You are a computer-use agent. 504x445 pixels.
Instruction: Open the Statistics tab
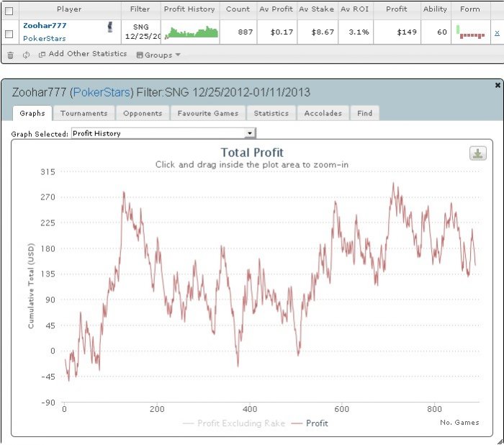(271, 113)
